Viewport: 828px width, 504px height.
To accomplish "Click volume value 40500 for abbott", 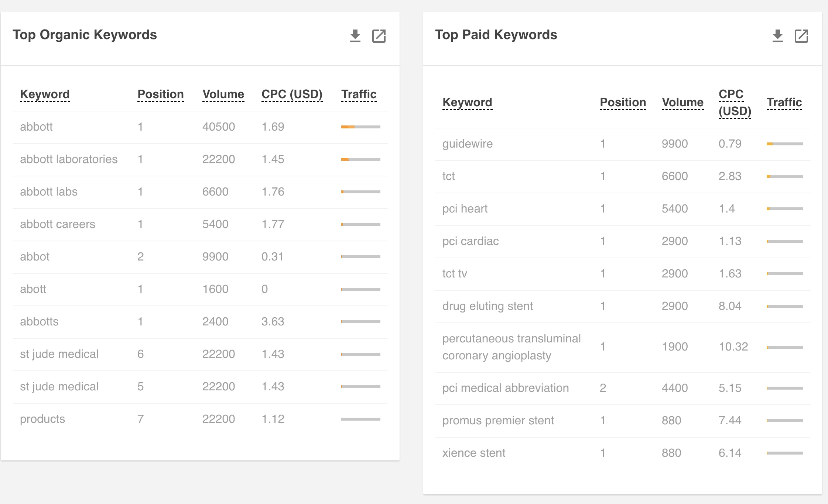I will tap(219, 127).
